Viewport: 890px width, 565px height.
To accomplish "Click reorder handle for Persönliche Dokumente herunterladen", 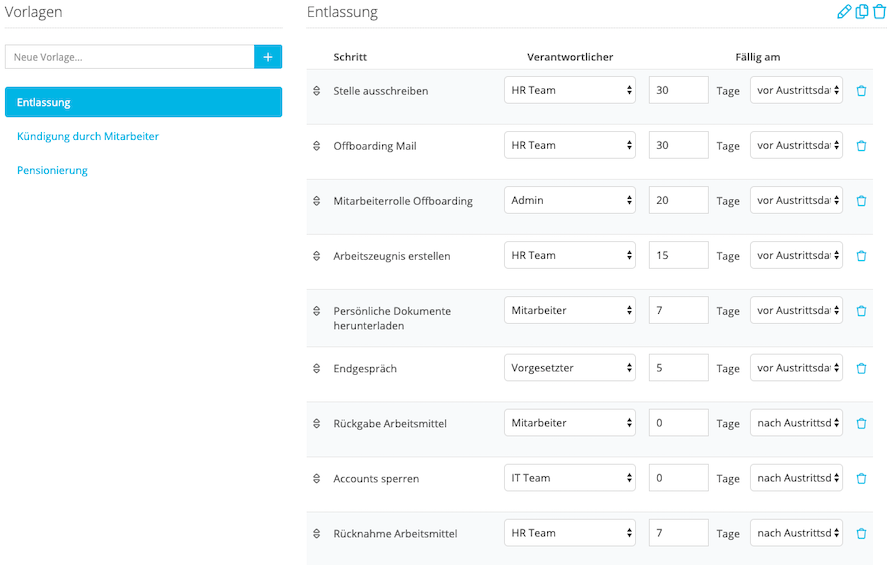I will point(317,311).
